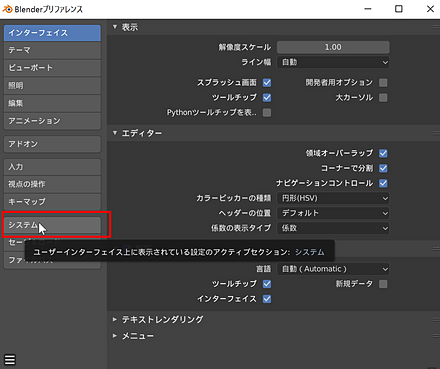Enable 新規データ checkbox

(383, 284)
